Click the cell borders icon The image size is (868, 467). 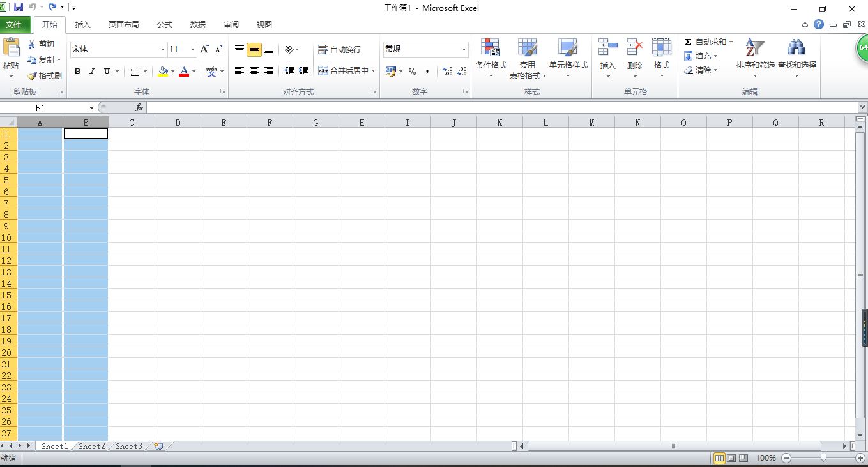click(135, 72)
